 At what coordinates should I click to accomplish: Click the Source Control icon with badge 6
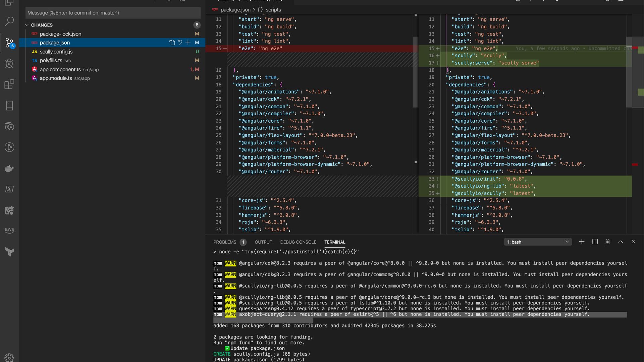pos(9,43)
